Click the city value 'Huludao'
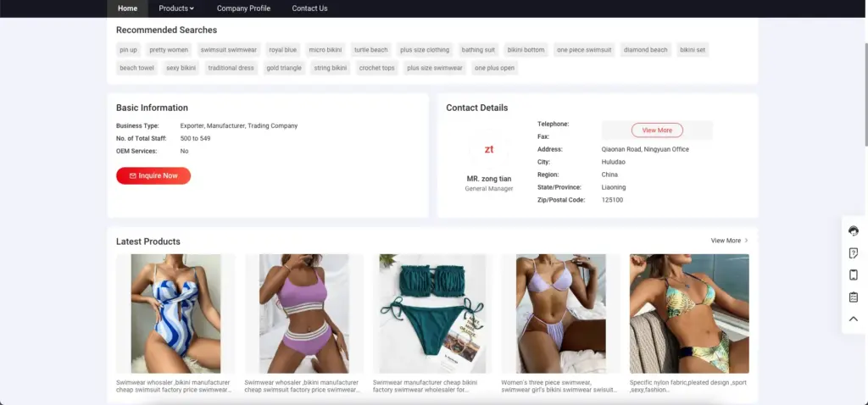This screenshot has width=868, height=405. [x=614, y=162]
